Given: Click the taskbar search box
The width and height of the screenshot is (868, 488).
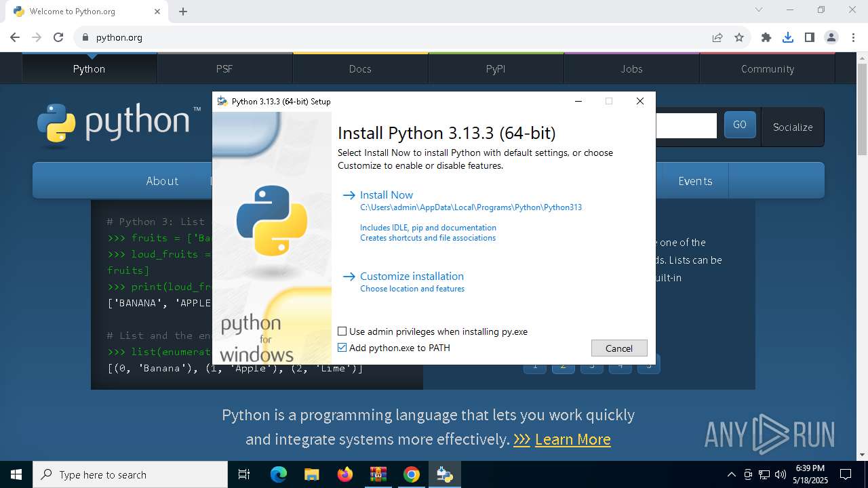Looking at the screenshot, I should [130, 474].
